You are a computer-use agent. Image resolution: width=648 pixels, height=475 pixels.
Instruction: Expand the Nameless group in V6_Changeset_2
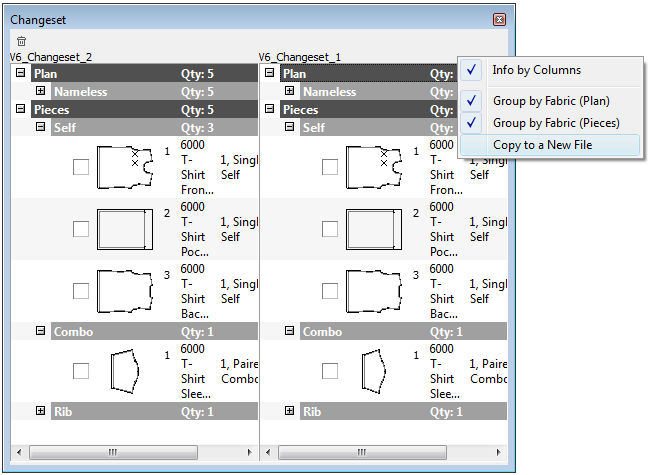click(x=39, y=92)
